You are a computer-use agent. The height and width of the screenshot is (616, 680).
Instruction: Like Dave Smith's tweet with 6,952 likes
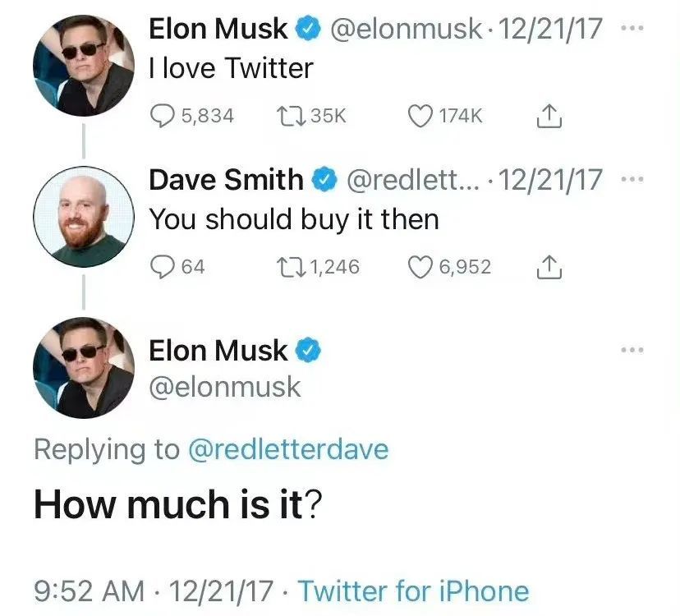(420, 266)
